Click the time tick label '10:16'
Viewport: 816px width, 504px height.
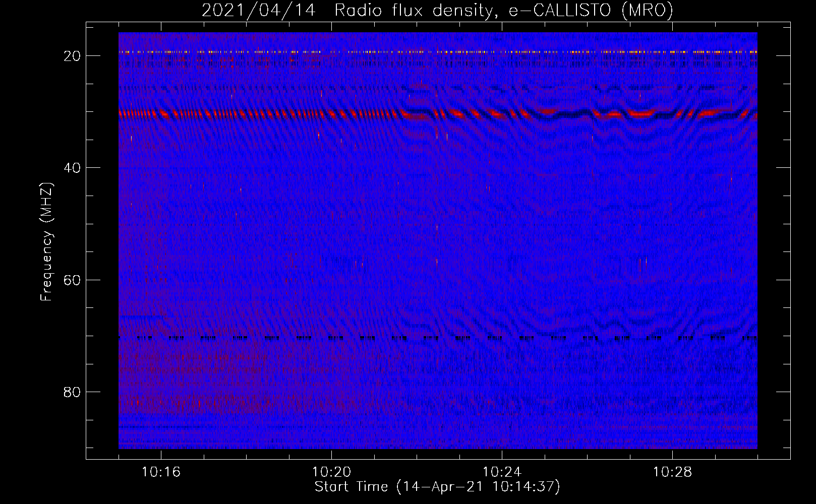(161, 472)
